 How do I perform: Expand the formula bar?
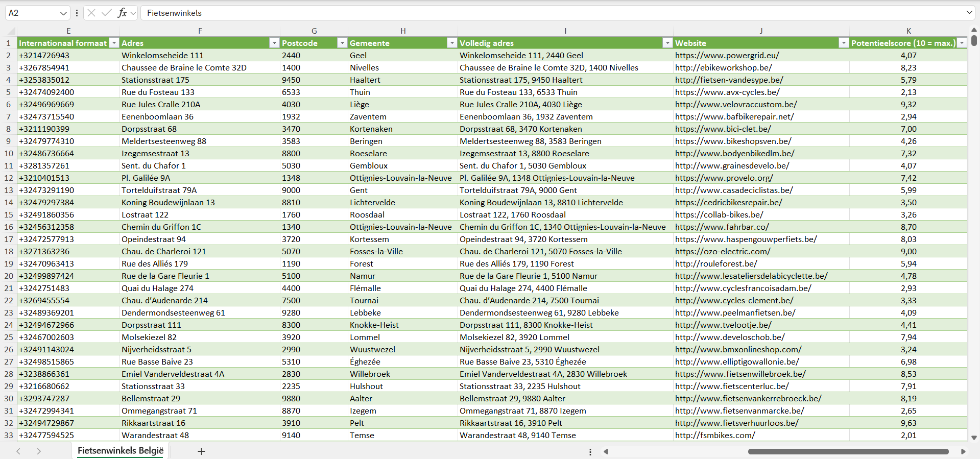pyautogui.click(x=969, y=13)
